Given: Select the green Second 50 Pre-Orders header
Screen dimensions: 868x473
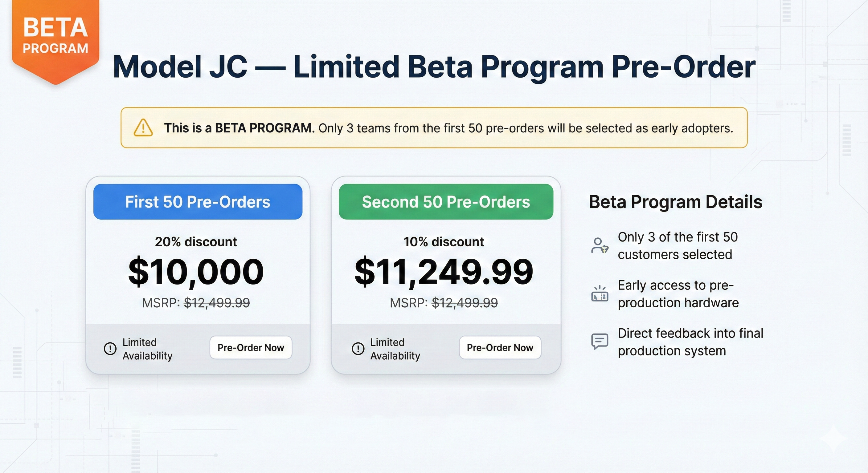Looking at the screenshot, I should [446, 202].
